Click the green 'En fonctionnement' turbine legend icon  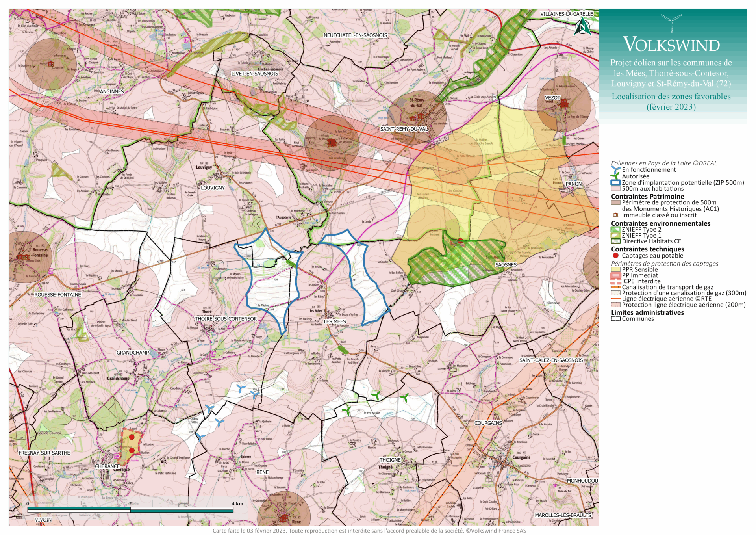tap(616, 169)
